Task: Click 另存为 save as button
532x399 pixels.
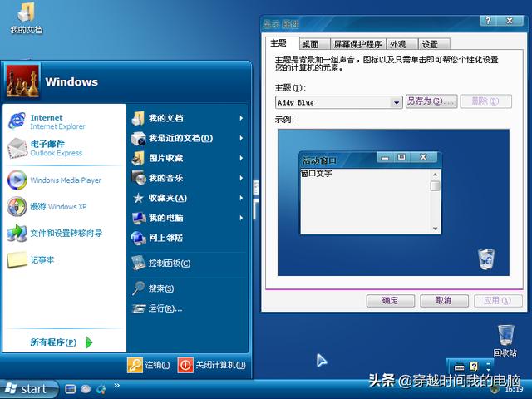Action: click(431, 101)
